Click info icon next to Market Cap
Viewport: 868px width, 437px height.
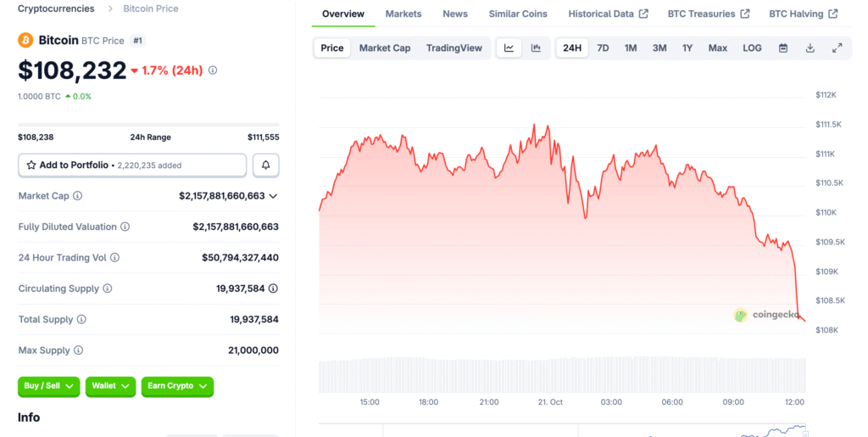tap(78, 196)
